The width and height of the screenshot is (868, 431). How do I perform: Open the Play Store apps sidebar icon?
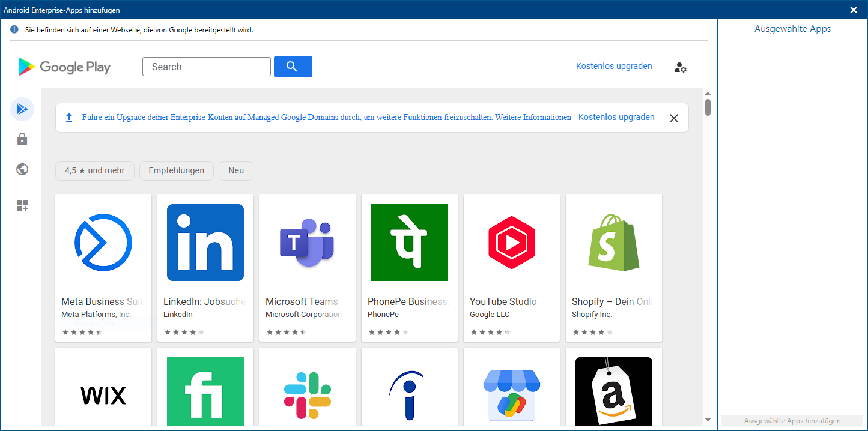pyautogui.click(x=22, y=109)
